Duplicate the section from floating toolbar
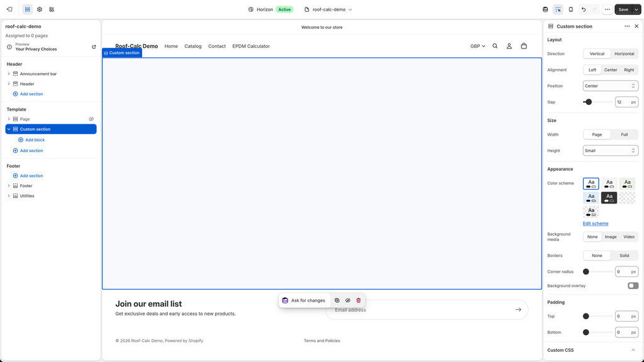Screen dimensions: 644x362 coord(337,300)
